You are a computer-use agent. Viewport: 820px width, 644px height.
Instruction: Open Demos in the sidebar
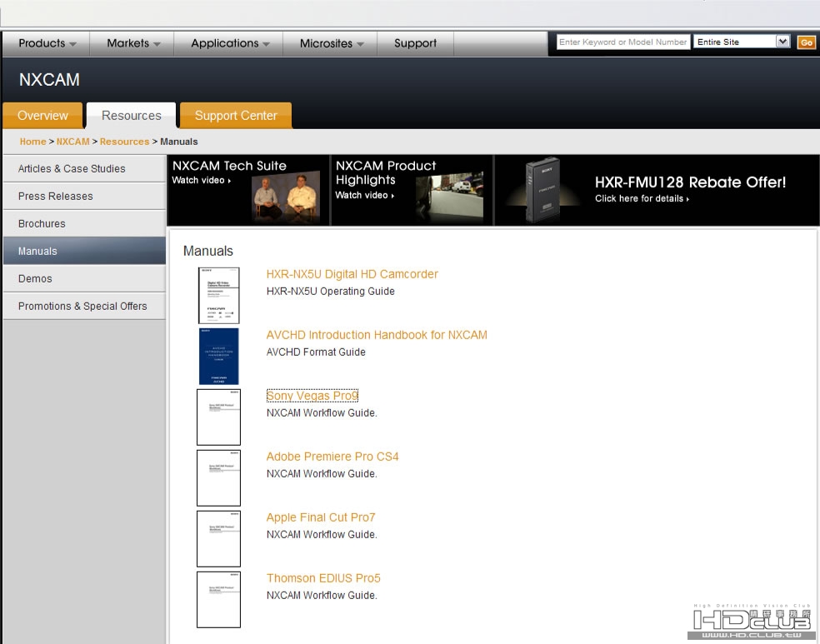pos(84,278)
